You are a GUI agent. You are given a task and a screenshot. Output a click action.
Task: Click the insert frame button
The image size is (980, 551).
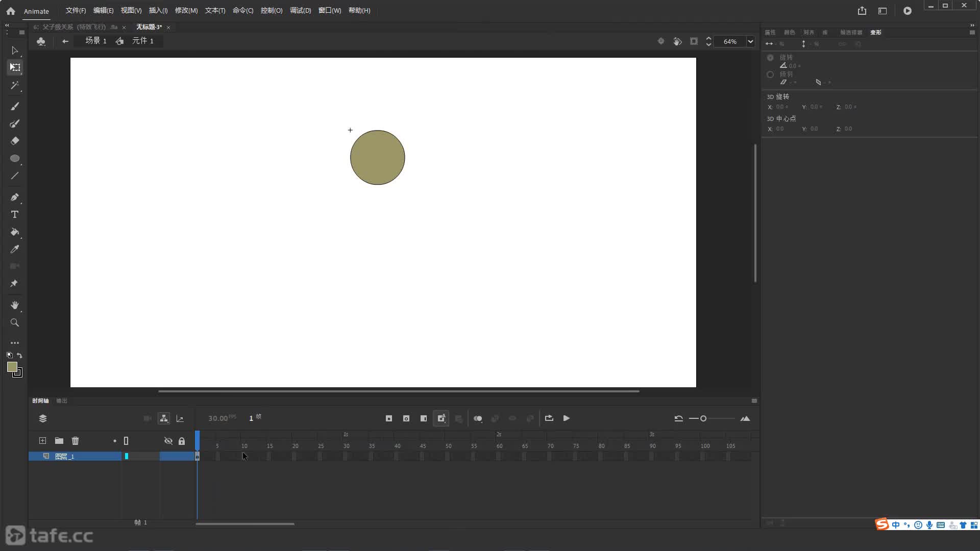[x=424, y=418]
